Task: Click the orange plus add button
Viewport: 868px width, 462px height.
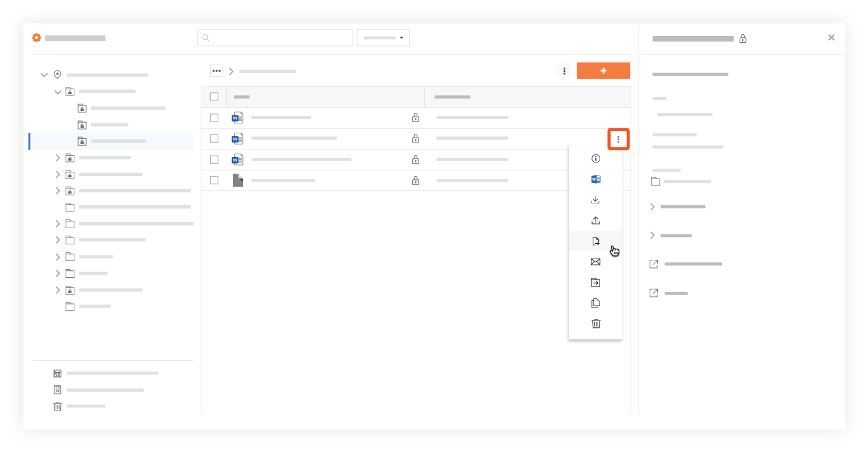Action: tap(603, 71)
